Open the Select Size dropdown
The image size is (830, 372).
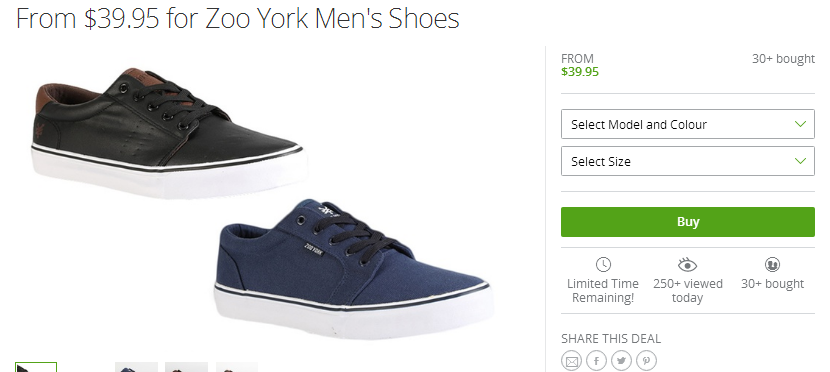(688, 161)
